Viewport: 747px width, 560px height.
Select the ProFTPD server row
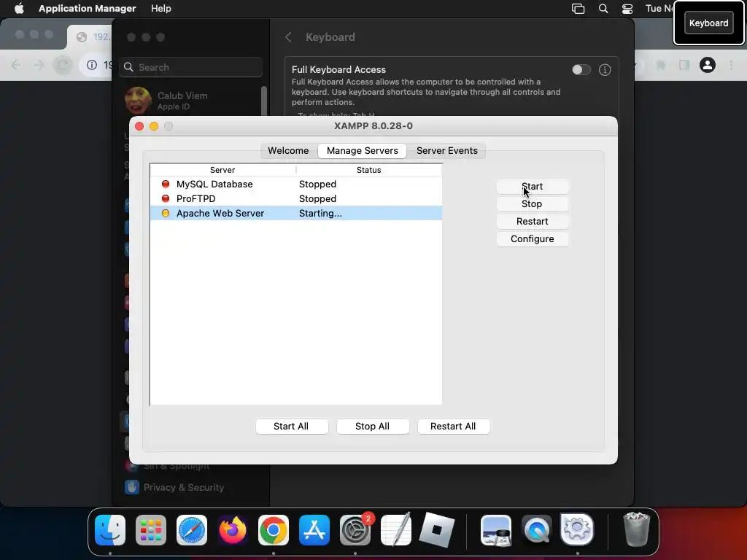coord(296,198)
